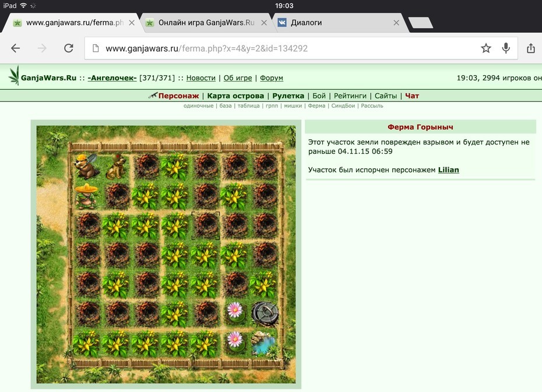Viewport: 542px width, 392px height.
Task: Click crater immediately left of upper pink flower
Action: (x=206, y=313)
